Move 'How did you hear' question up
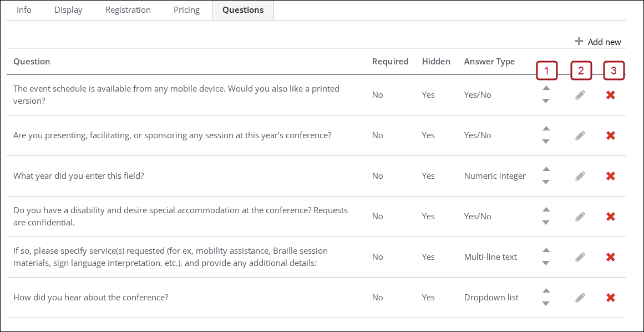 (x=546, y=291)
